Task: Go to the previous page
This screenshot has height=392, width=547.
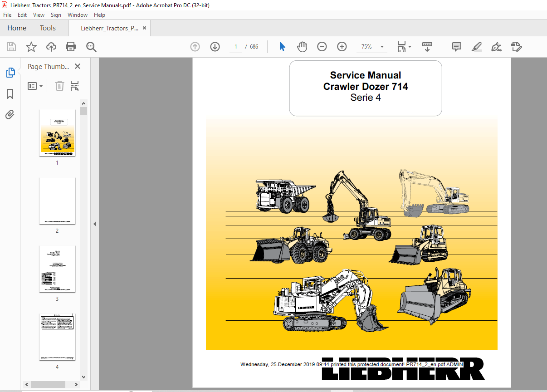Action: click(x=195, y=47)
